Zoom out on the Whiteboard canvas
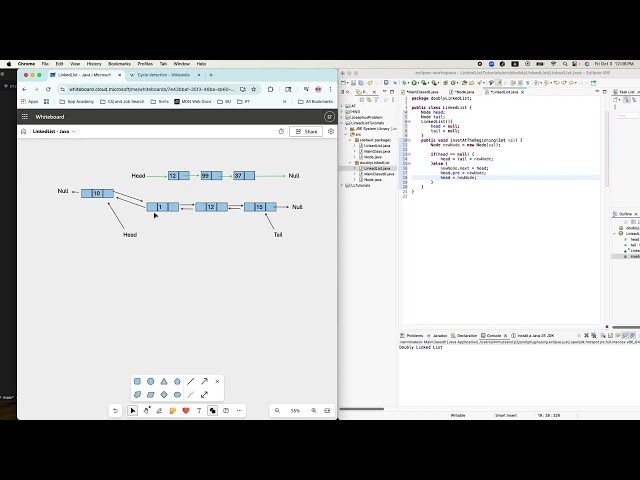Screen dimensions: 640x480 tap(278, 411)
